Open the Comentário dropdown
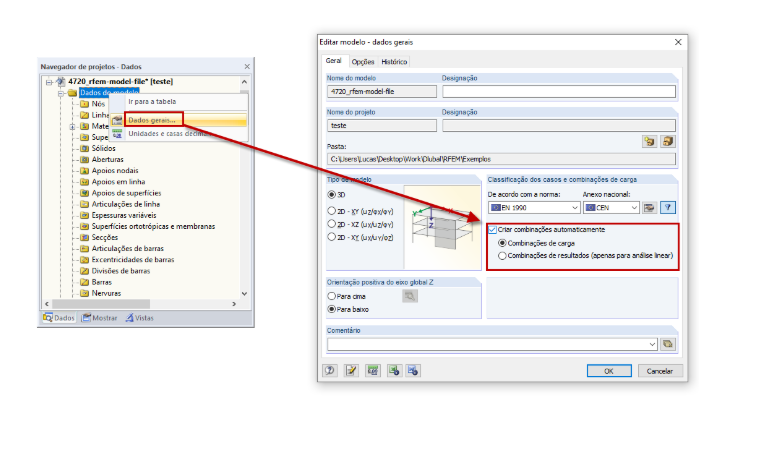This screenshot has width=760, height=454. pos(652,344)
